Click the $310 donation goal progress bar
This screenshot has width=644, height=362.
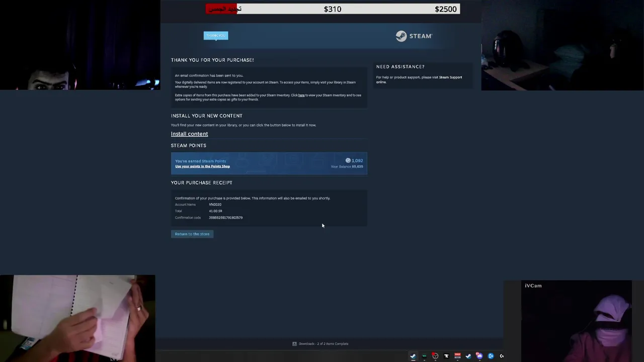333,9
